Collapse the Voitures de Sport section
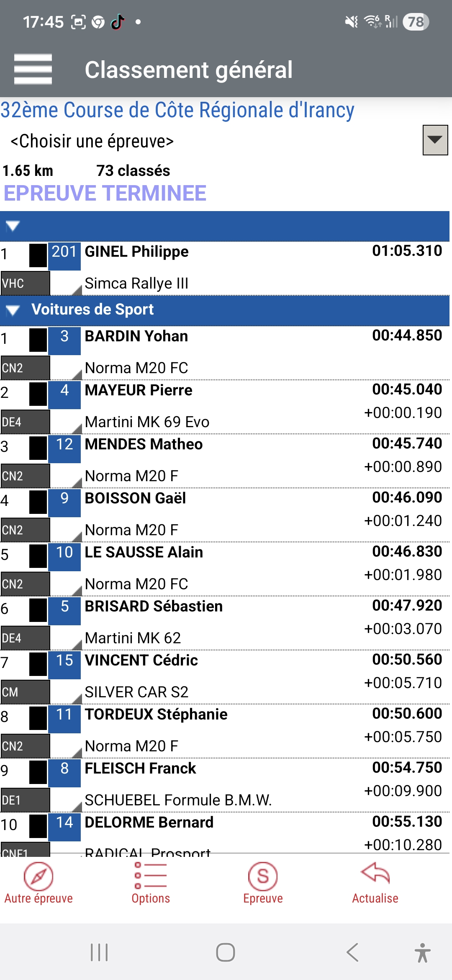 pos(13,310)
